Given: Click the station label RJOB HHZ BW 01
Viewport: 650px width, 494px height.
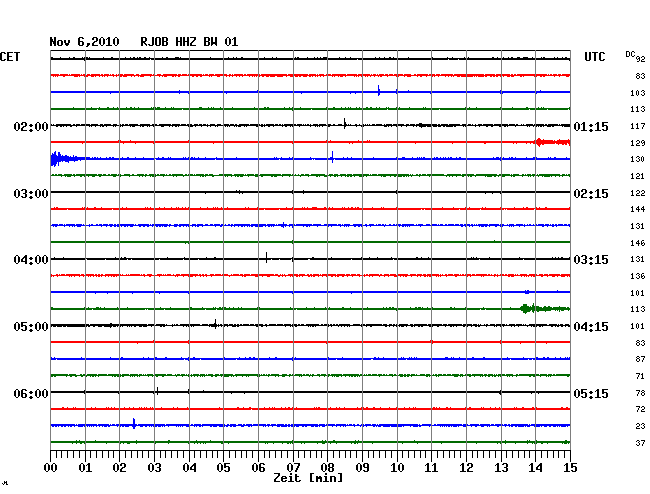Looking at the screenshot, I should (189, 42).
